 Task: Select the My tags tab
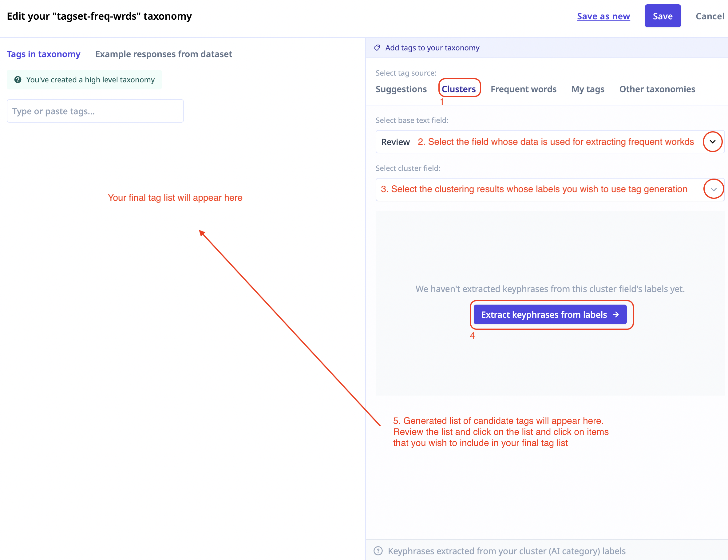(588, 89)
